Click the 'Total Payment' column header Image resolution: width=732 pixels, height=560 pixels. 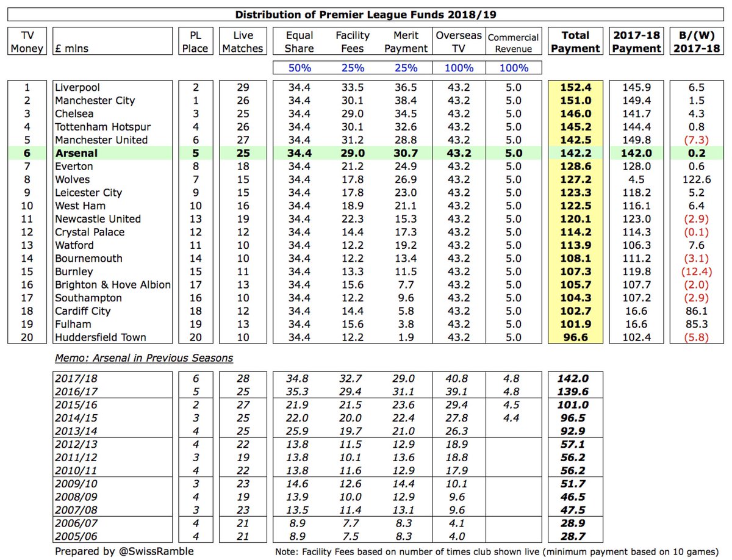pyautogui.click(x=575, y=41)
